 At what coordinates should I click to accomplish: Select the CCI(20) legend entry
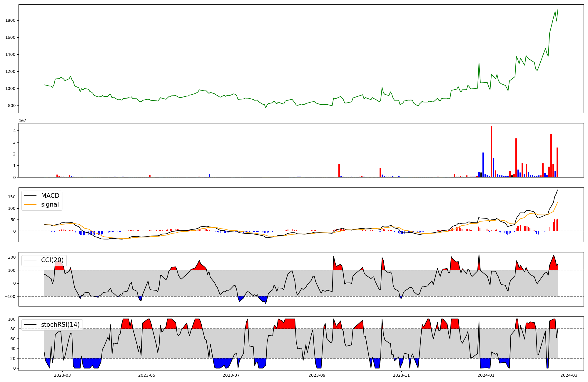point(52,260)
